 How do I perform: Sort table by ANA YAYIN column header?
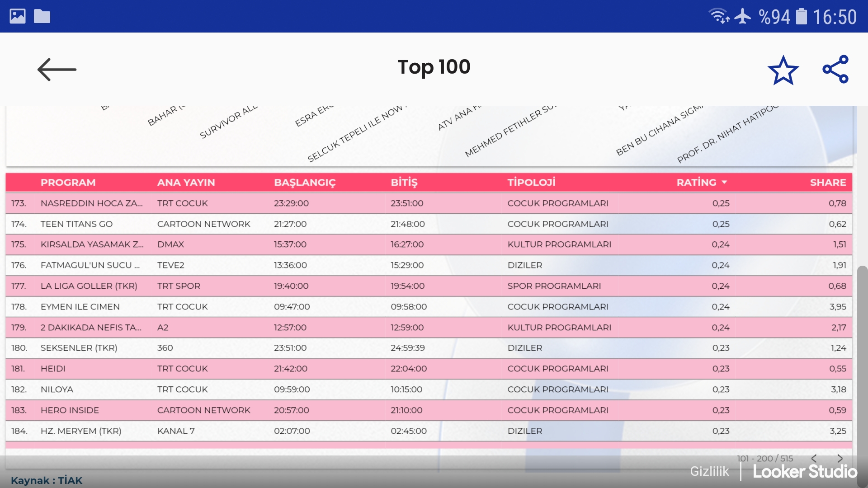[186, 182]
